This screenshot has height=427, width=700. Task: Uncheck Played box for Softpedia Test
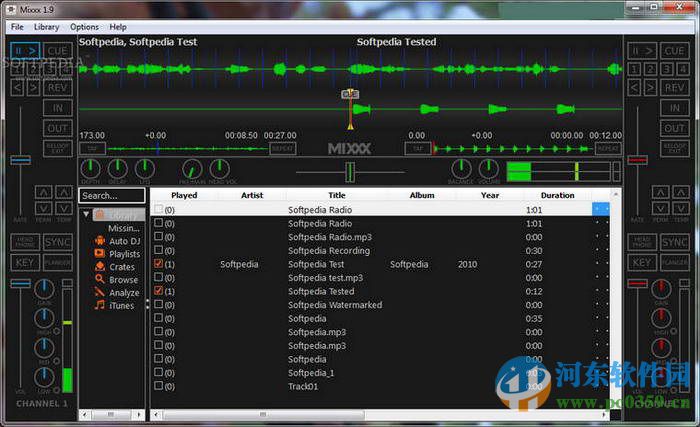[x=158, y=264]
